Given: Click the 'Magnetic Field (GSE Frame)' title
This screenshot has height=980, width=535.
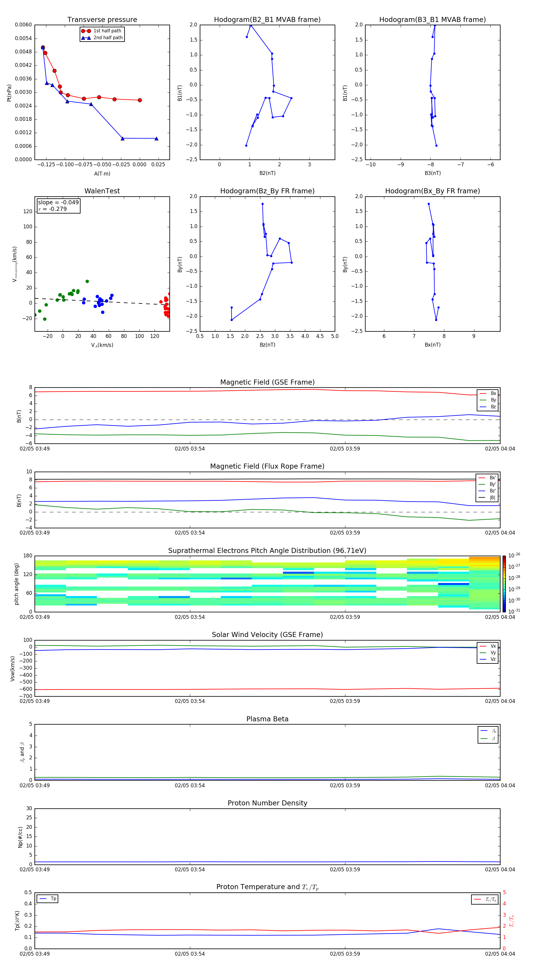Looking at the screenshot, I should pyautogui.click(x=267, y=382).
